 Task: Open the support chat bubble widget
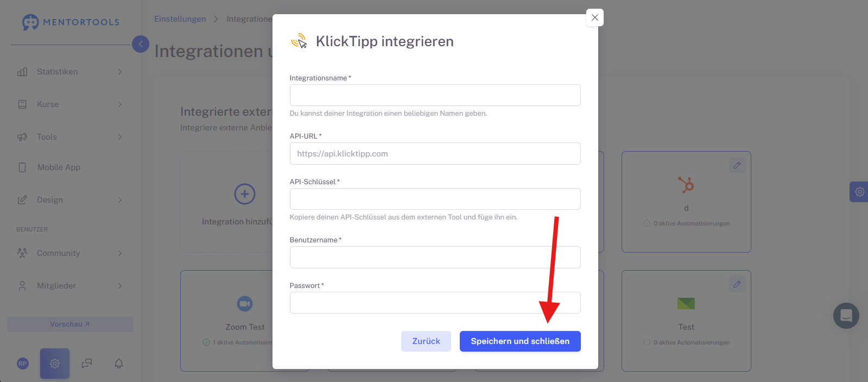click(846, 316)
